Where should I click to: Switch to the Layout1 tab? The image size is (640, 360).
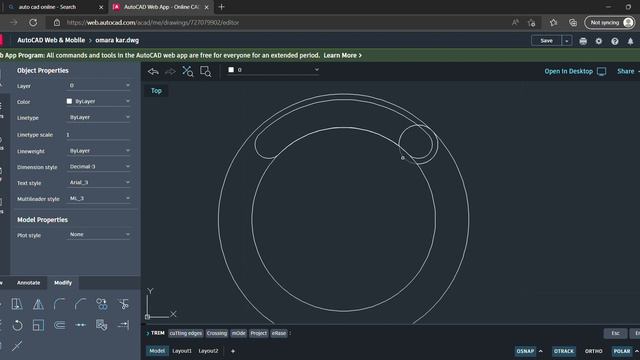[182, 351]
